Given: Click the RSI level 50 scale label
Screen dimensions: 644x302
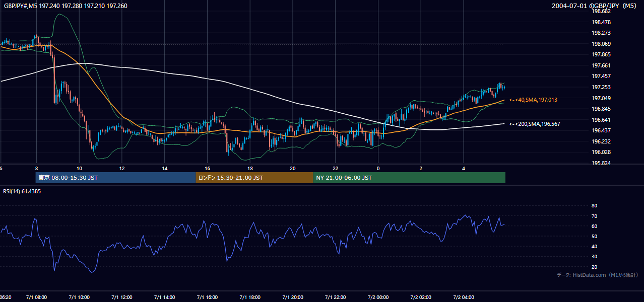Looking at the screenshot, I should coord(594,236).
